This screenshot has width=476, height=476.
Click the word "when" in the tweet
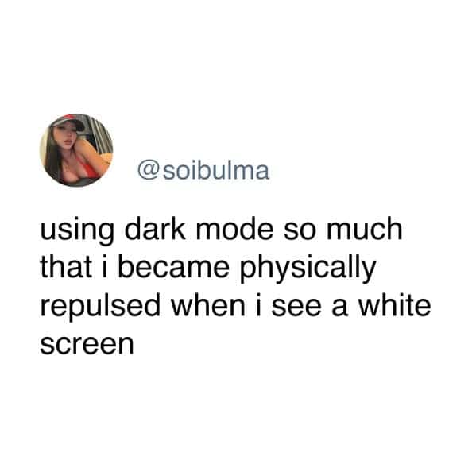[x=208, y=305]
